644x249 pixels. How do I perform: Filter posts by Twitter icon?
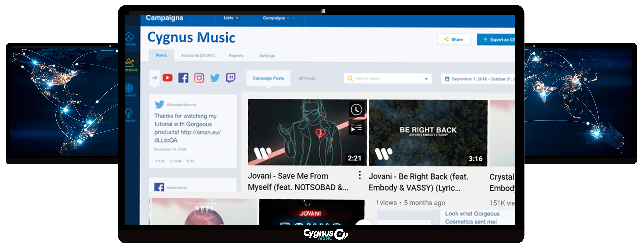[215, 78]
